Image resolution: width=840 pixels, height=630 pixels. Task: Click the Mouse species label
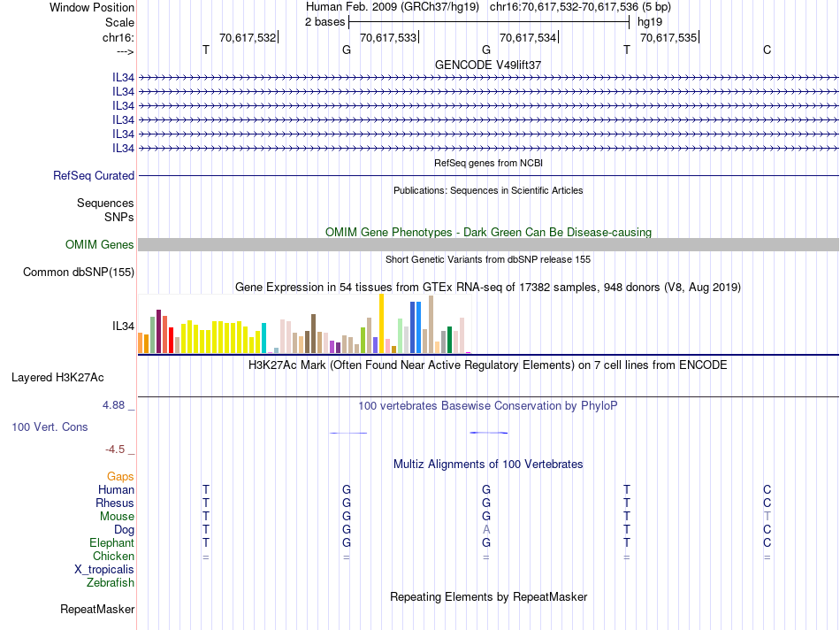tap(117, 517)
